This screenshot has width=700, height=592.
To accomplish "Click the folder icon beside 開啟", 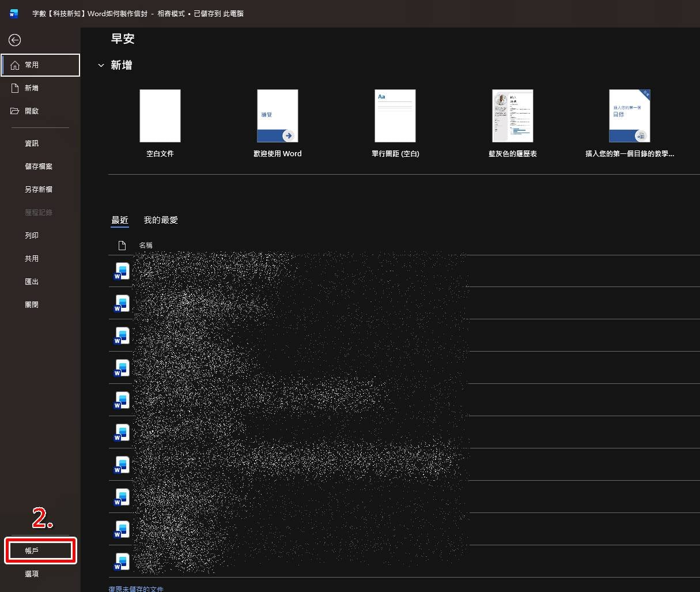I will pyautogui.click(x=15, y=111).
